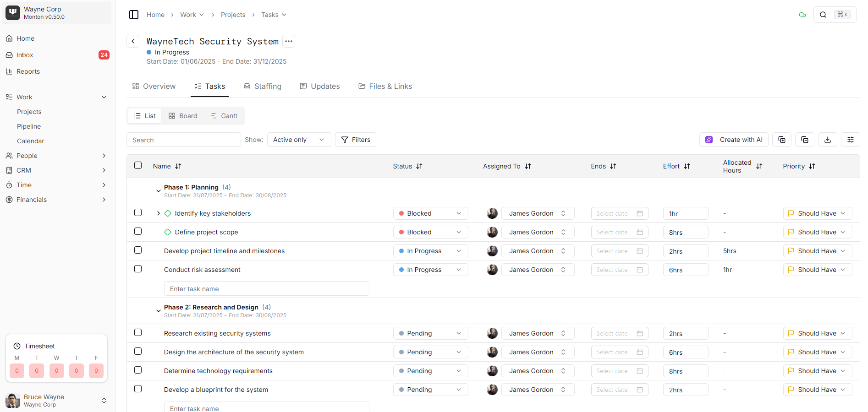The image size is (868, 412).
Task: Expand Identify key stakeholders subtasks
Action: pyautogui.click(x=158, y=213)
